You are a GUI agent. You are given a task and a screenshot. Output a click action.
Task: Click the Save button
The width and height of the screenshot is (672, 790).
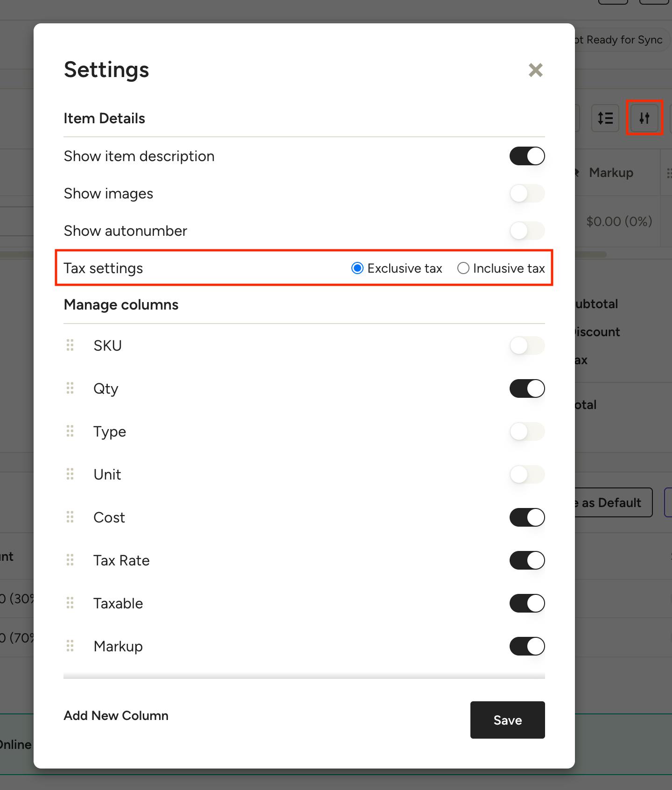(x=508, y=720)
